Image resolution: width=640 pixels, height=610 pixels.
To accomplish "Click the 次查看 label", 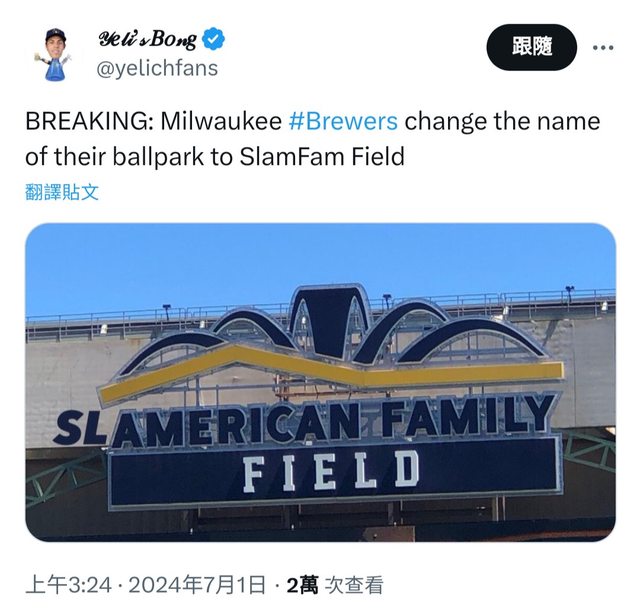I will click(x=354, y=585).
